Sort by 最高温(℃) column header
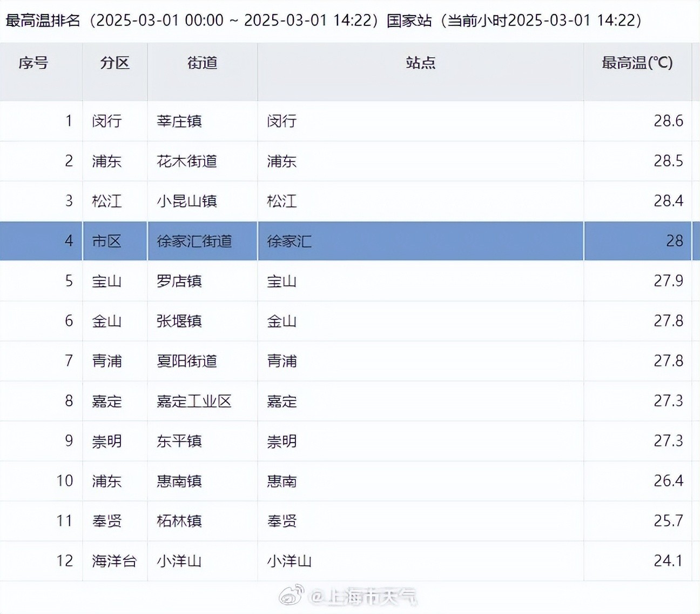700x614 pixels. point(637,63)
